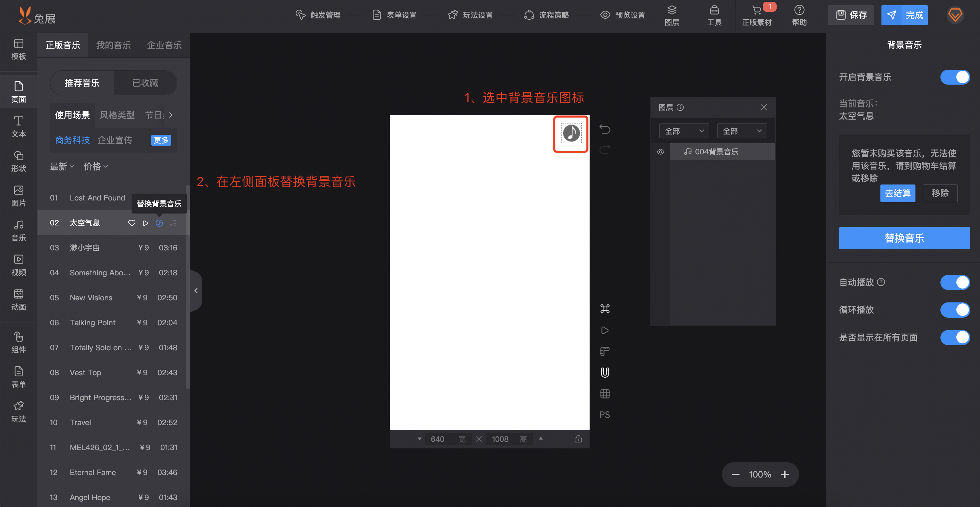Click the 替换背景音乐 icon on 太空气息
Image resolution: width=980 pixels, height=507 pixels.
point(159,223)
